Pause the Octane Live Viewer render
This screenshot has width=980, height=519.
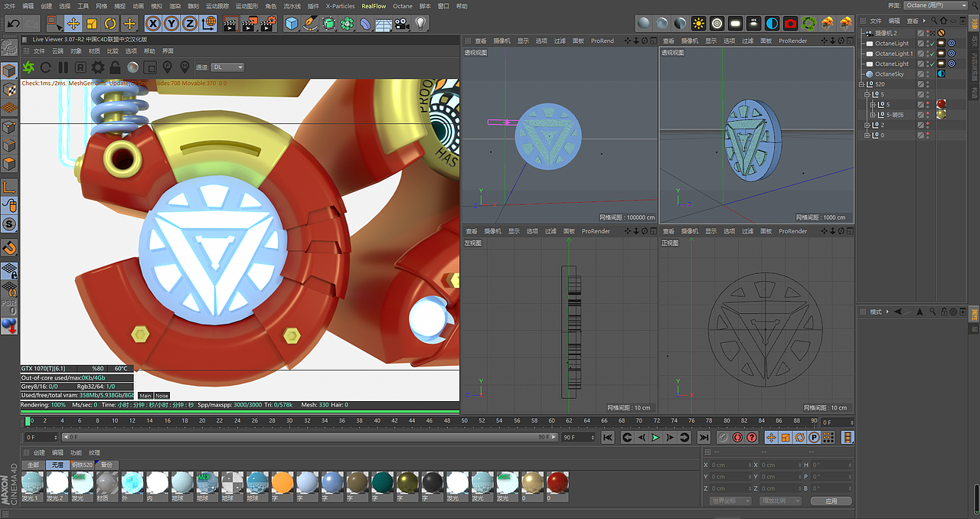click(63, 69)
